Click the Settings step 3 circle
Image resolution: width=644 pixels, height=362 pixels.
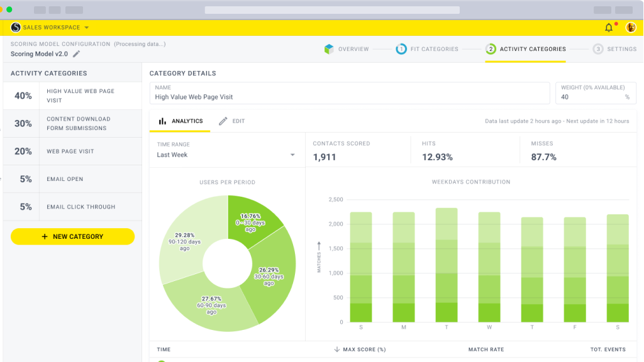pos(597,49)
